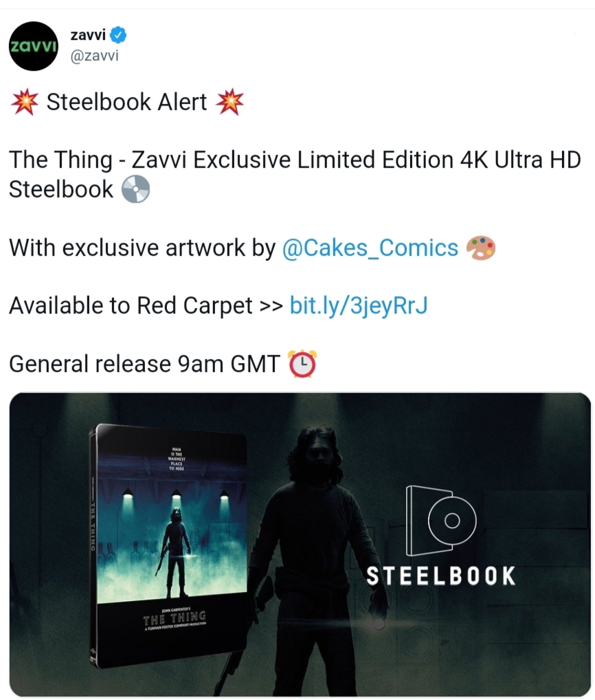Click the Steelbook Alert headline text
Image resolution: width=595 pixels, height=700 pixels.
pos(126,102)
